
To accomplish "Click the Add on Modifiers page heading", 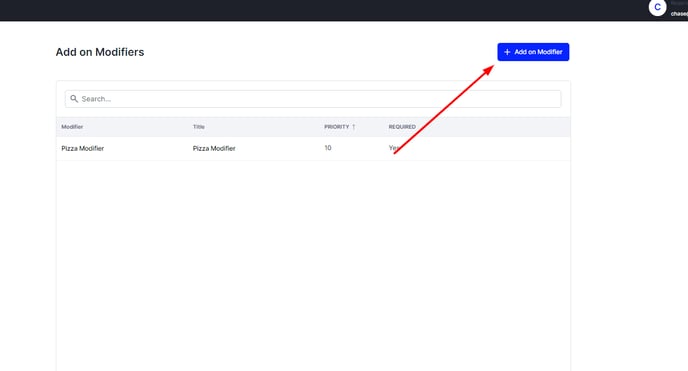I will (x=100, y=52).
